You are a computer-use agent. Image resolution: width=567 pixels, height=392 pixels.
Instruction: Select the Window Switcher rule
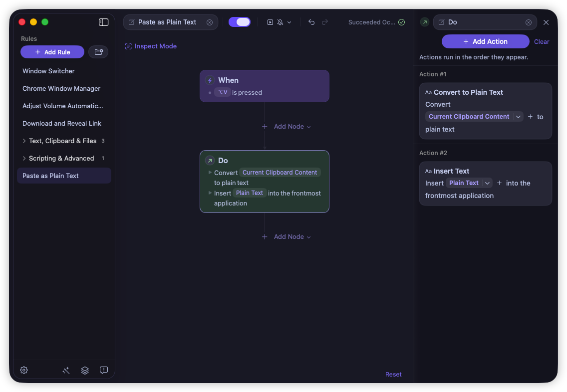[x=64, y=71]
